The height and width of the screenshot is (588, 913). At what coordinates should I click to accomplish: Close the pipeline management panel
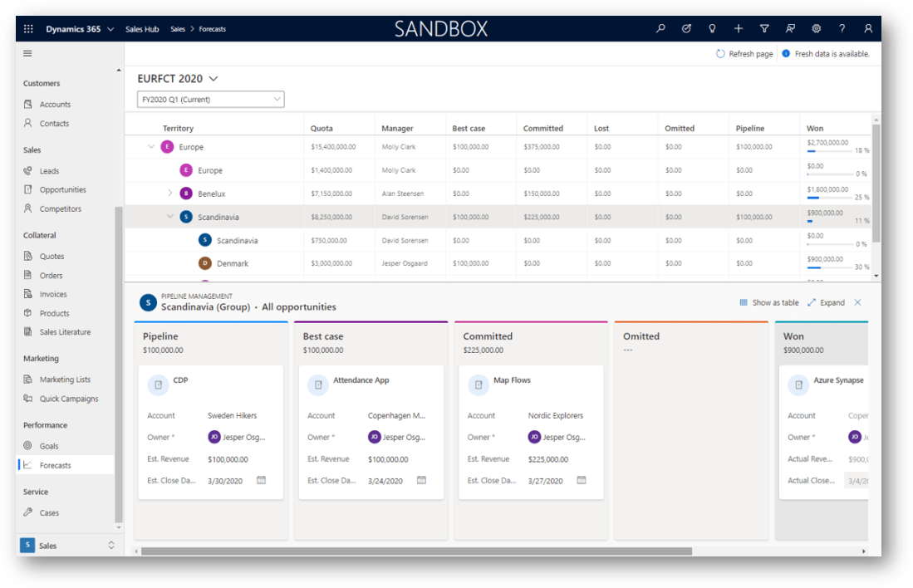pos(857,303)
